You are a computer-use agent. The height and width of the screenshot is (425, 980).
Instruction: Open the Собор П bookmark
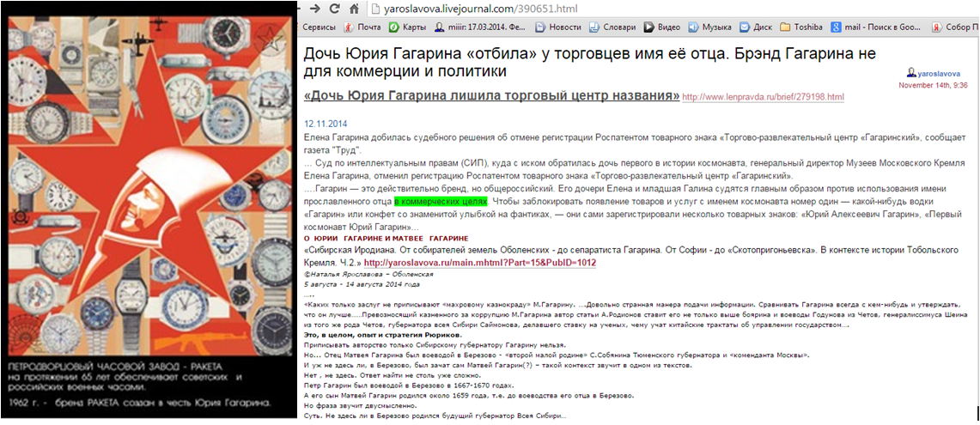coord(955,27)
